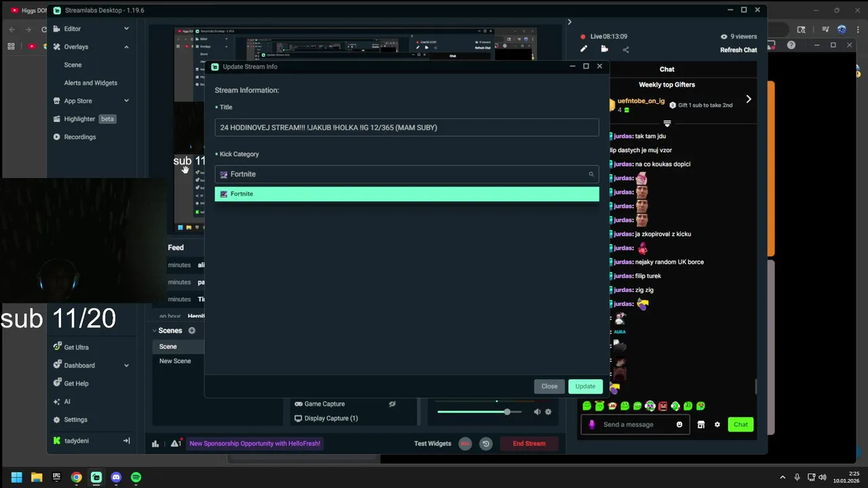Click the category search magnifier icon
The image size is (868, 488).
(x=591, y=174)
